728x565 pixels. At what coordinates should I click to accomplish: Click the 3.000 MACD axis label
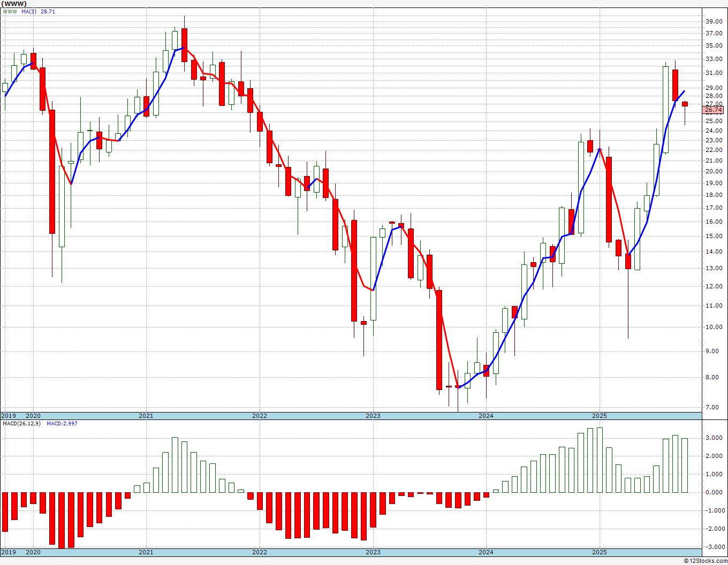[x=714, y=438]
